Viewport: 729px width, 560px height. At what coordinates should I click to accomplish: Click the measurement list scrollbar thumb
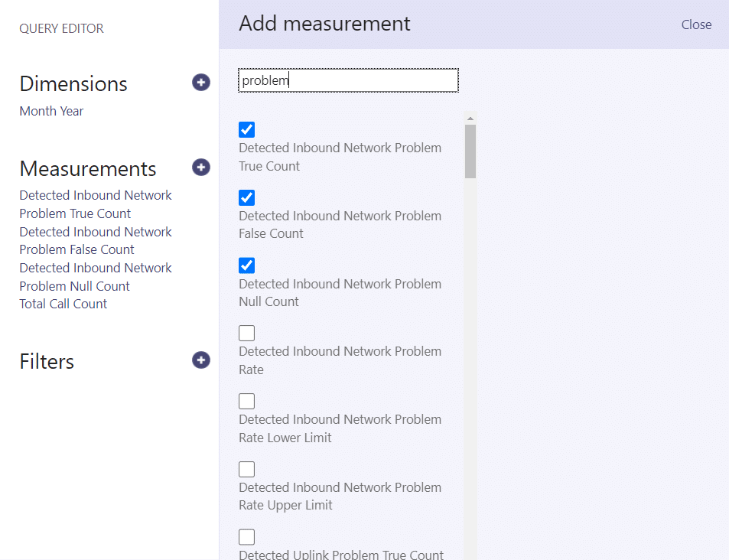[470, 151]
